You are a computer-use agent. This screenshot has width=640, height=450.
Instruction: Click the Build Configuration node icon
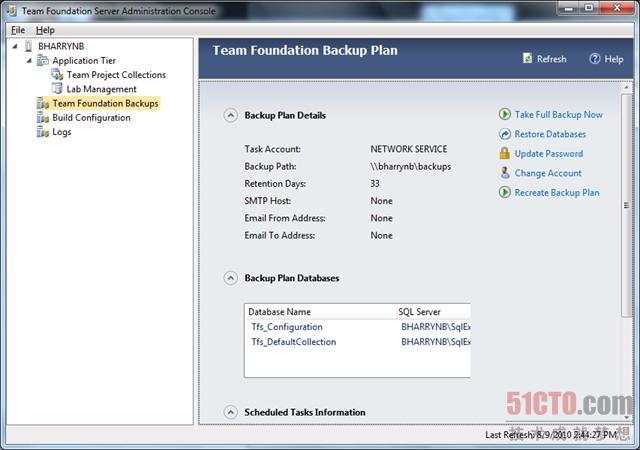(x=42, y=118)
